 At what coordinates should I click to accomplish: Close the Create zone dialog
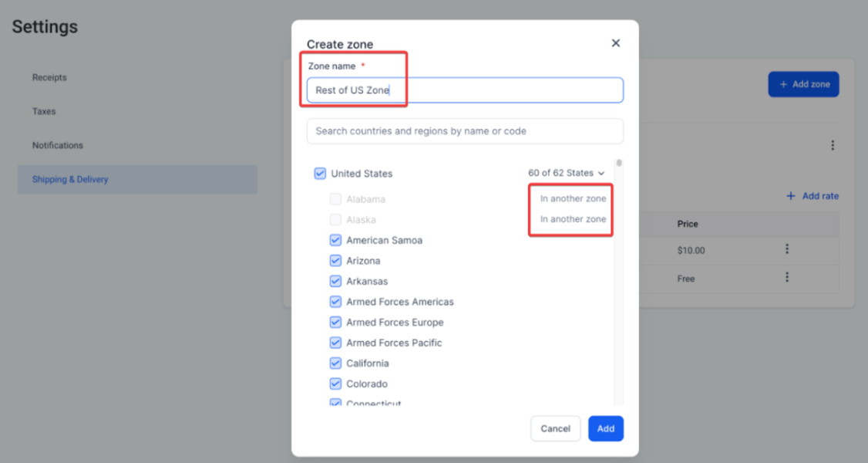click(x=615, y=43)
